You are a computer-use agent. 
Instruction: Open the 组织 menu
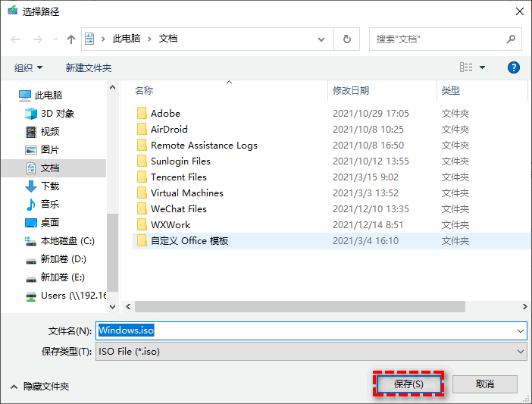(28, 68)
